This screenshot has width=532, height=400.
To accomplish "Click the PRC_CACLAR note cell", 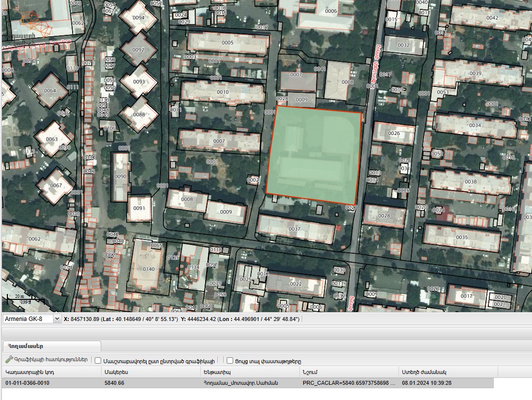I will [x=349, y=383].
